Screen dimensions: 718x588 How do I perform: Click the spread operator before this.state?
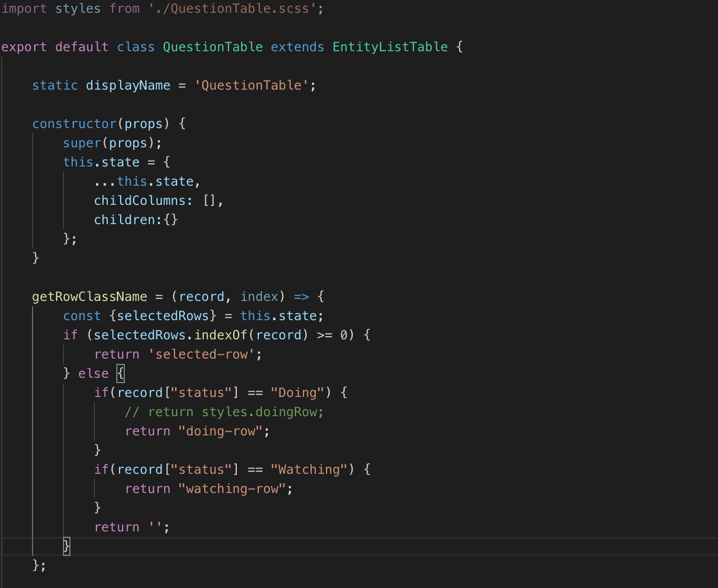click(x=104, y=181)
